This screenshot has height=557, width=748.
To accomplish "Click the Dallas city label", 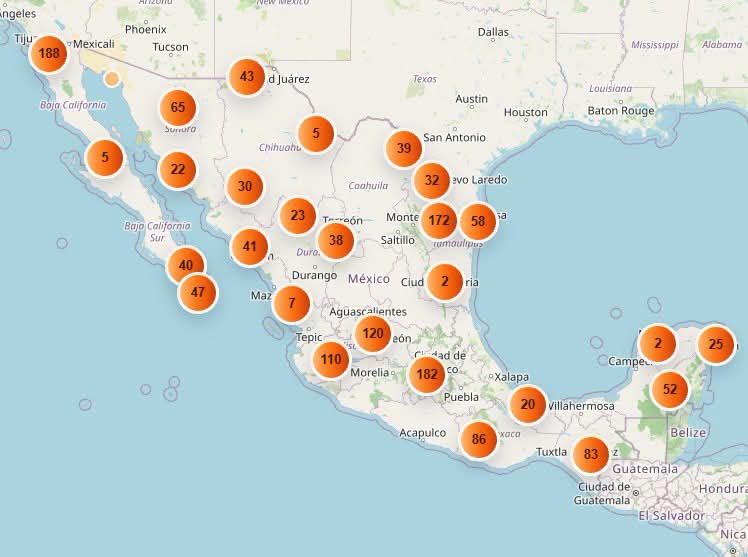I will point(493,32).
